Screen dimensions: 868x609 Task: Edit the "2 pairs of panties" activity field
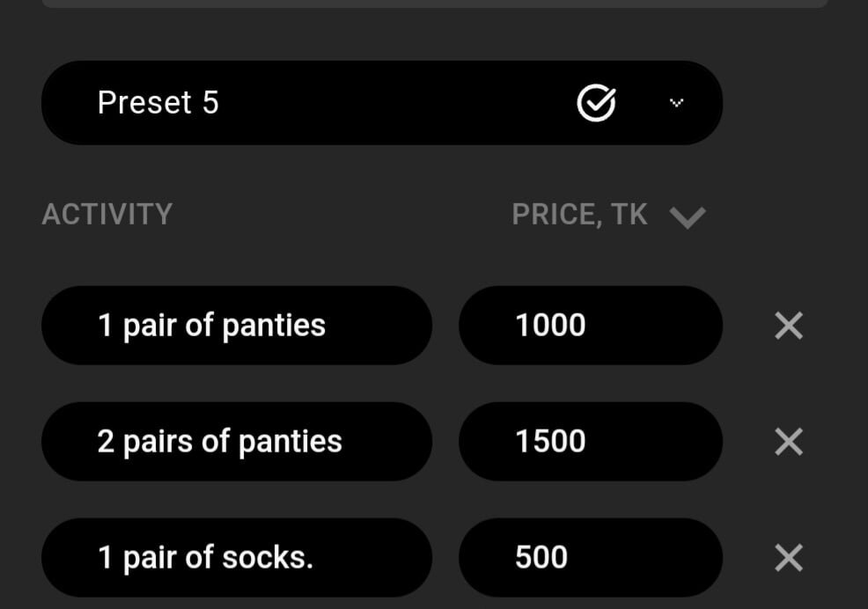pyautogui.click(x=236, y=442)
